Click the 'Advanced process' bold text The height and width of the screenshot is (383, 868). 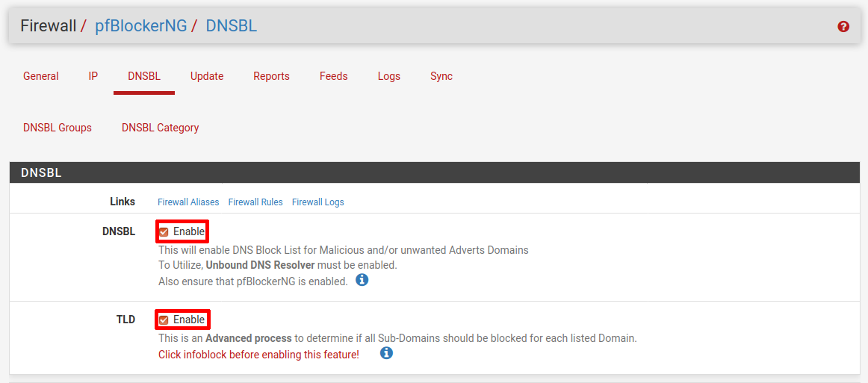coord(248,337)
